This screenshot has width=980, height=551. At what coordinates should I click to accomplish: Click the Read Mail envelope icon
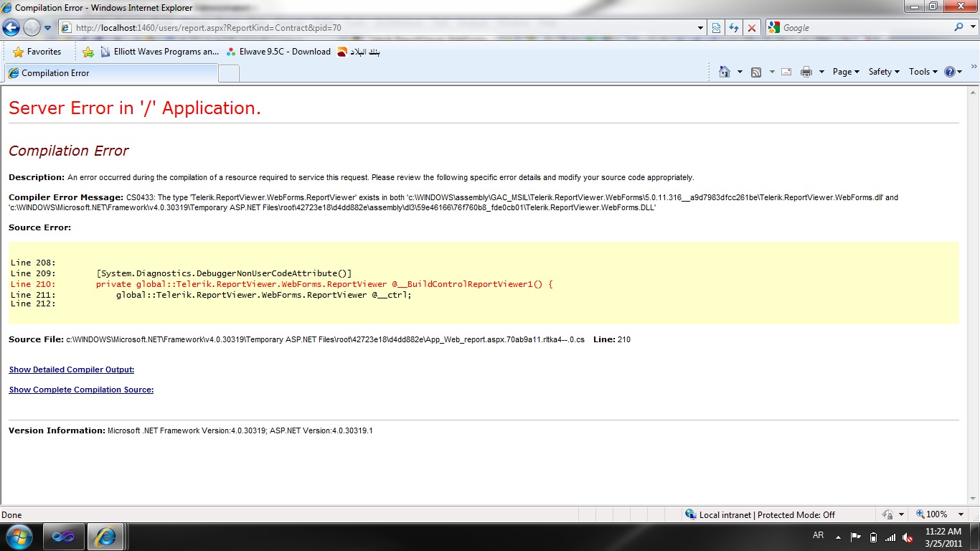pos(786,72)
